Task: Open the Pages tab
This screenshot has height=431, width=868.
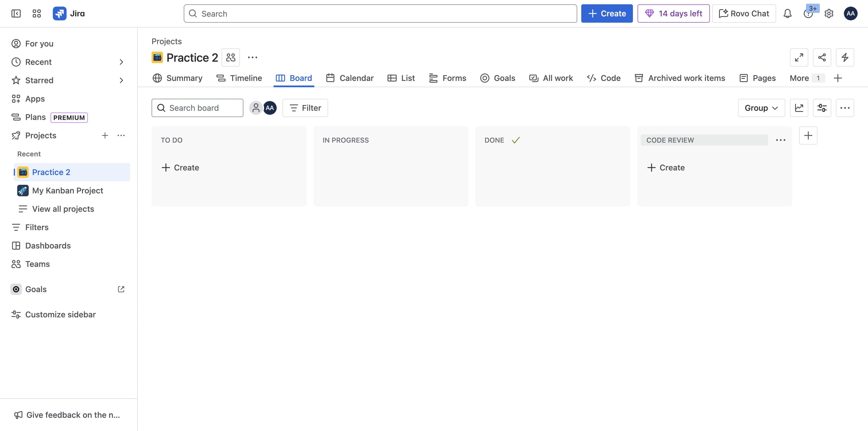Action: point(757,78)
